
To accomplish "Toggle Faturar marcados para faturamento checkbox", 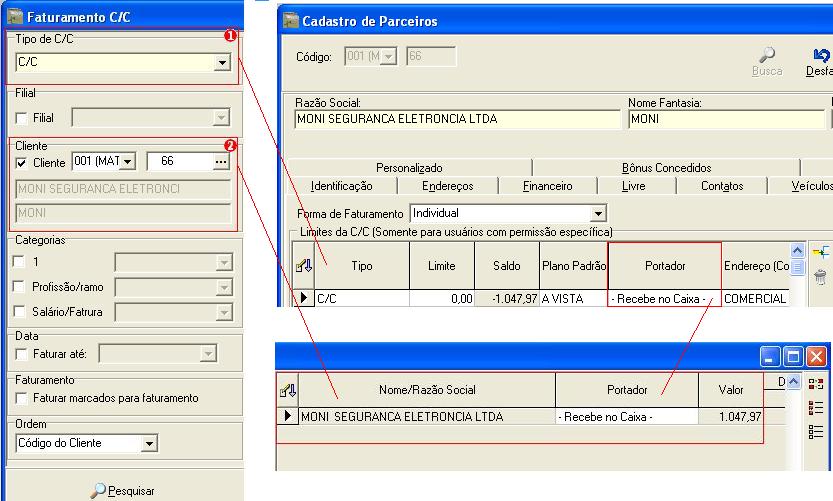I will [22, 398].
